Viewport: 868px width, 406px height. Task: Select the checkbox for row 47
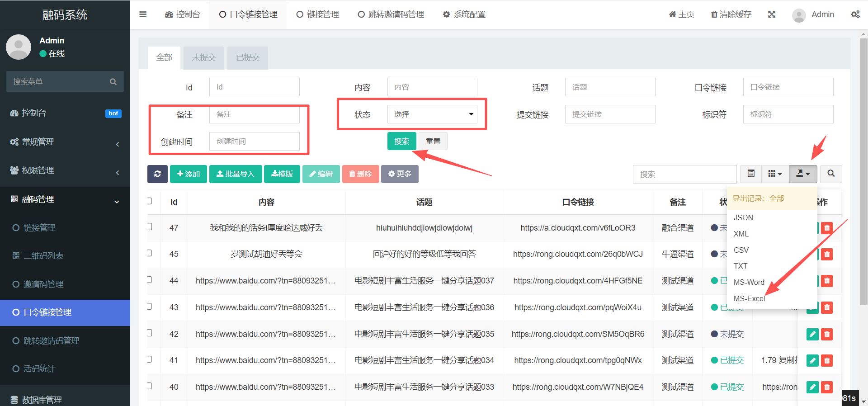point(149,227)
